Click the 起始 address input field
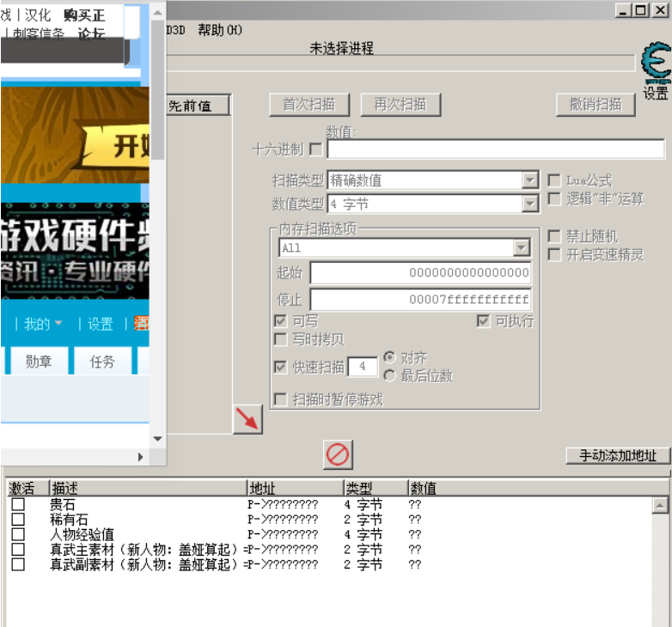Viewport: 672px width, 627px height. click(421, 273)
